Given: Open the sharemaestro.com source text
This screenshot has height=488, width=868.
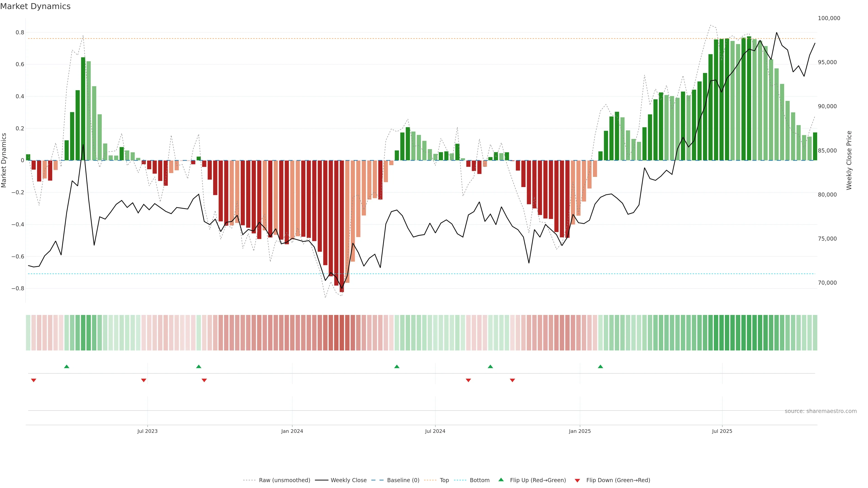Looking at the screenshot, I should point(821,411).
